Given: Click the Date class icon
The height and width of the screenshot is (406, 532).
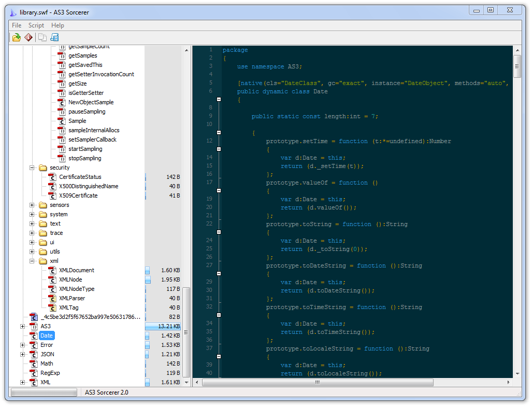Looking at the screenshot, I should [x=34, y=335].
